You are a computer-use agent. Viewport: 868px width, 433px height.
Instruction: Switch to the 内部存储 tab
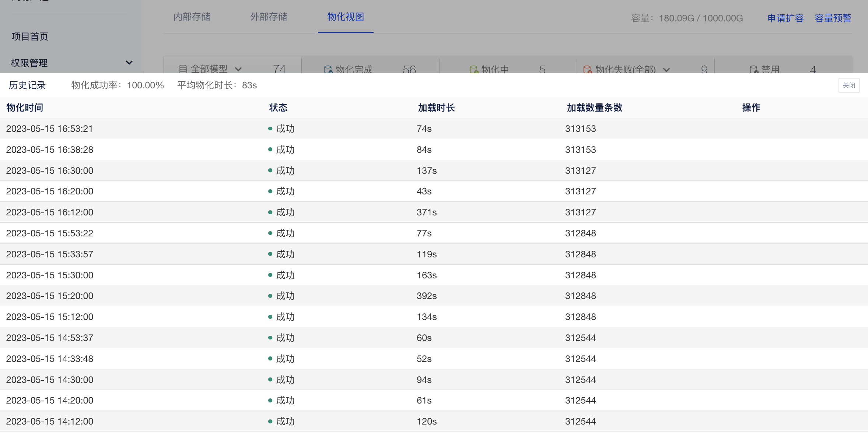point(192,17)
